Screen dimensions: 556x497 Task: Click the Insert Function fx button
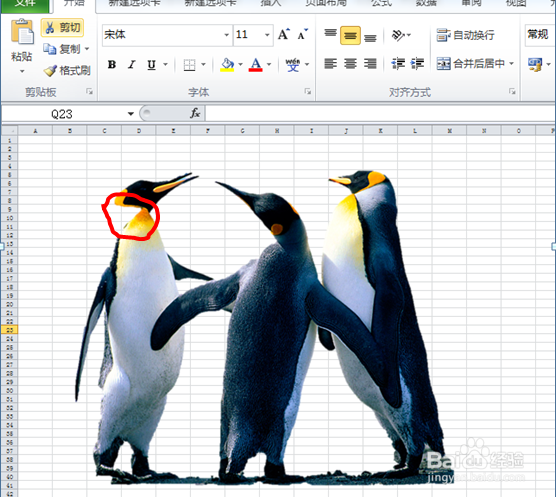pos(195,113)
